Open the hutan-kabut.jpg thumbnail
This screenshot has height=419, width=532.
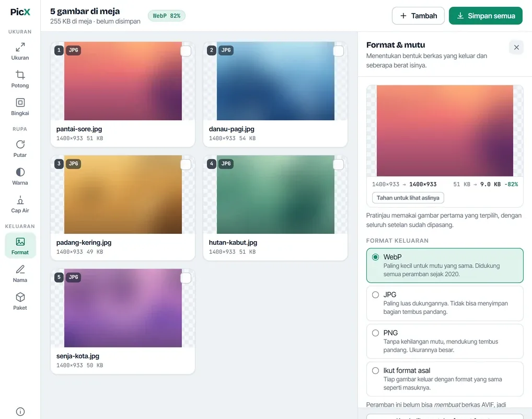click(275, 195)
